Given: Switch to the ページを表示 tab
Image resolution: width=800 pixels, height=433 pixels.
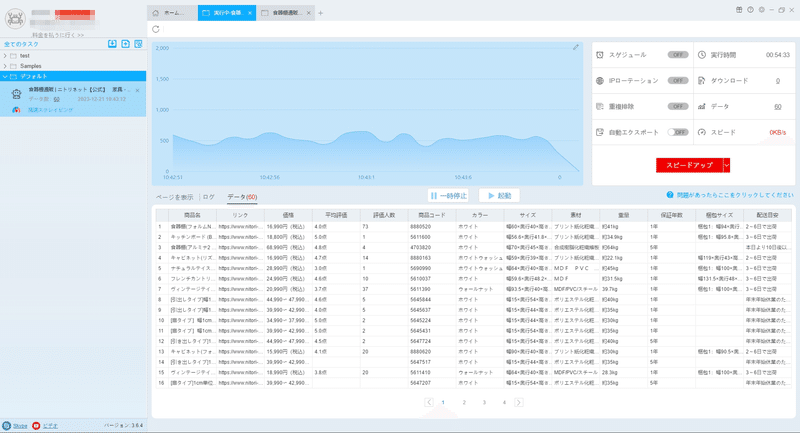Looking at the screenshot, I should (174, 197).
